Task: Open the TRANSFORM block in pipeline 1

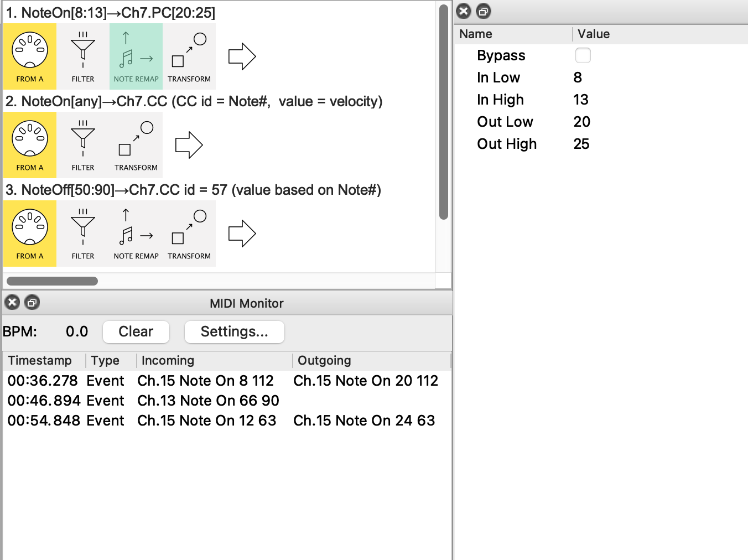Action: [x=189, y=56]
